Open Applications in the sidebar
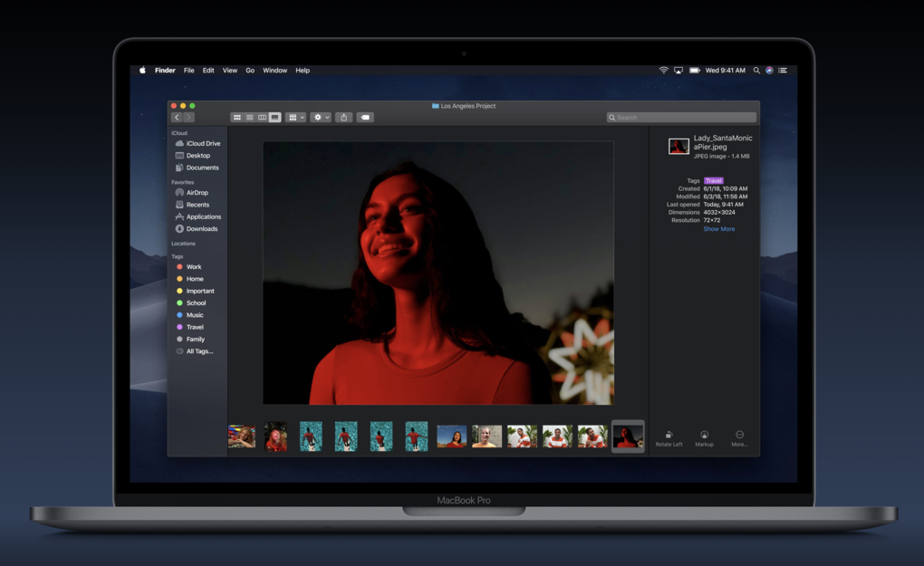The width and height of the screenshot is (924, 566). pyautogui.click(x=198, y=216)
